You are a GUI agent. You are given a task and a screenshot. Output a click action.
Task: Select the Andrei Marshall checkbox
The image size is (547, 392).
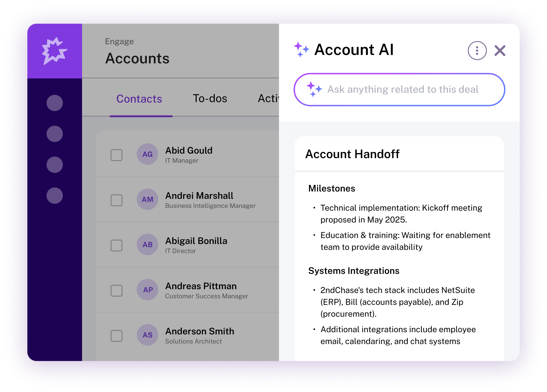(116, 200)
